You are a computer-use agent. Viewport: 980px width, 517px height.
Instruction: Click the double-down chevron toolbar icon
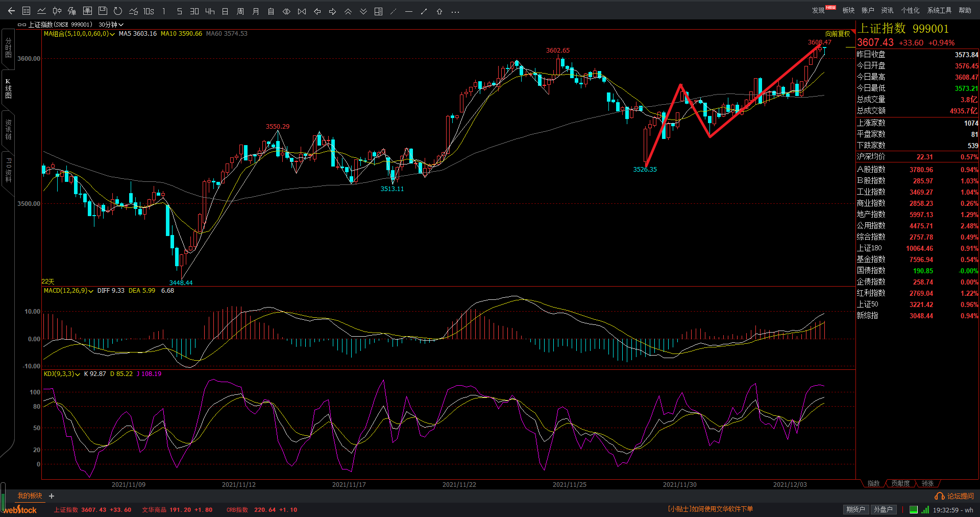pyautogui.click(x=363, y=11)
